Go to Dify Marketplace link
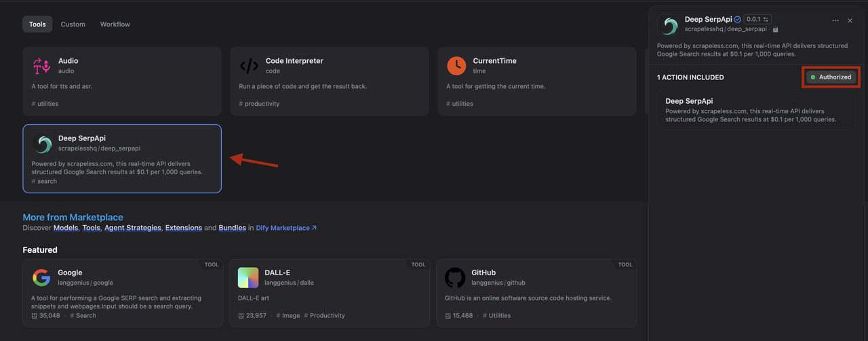Viewport: 868px width, 341px height. point(286,228)
